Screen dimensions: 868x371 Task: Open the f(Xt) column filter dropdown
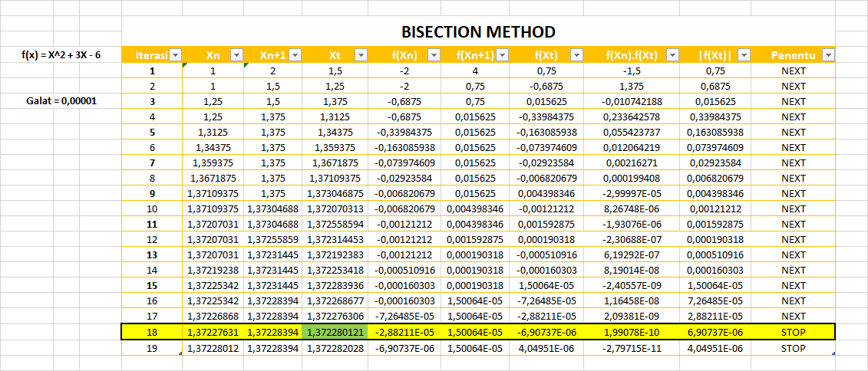[575, 55]
